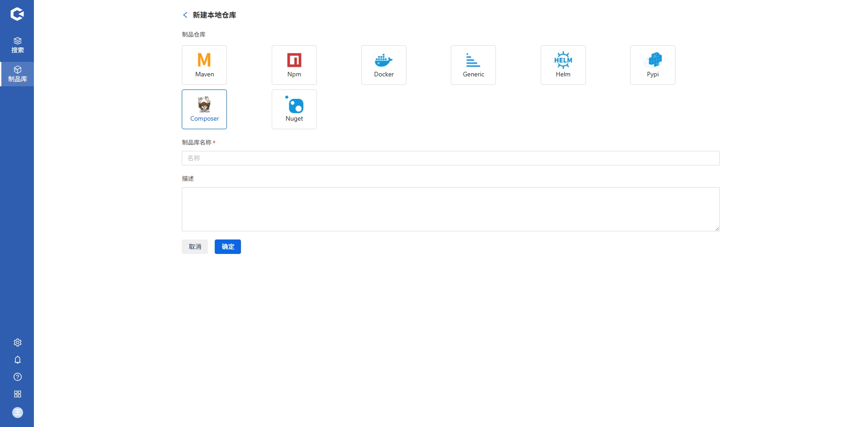Click the 制品仓库 section label
This screenshot has height=427, width=868.
coord(193,34)
